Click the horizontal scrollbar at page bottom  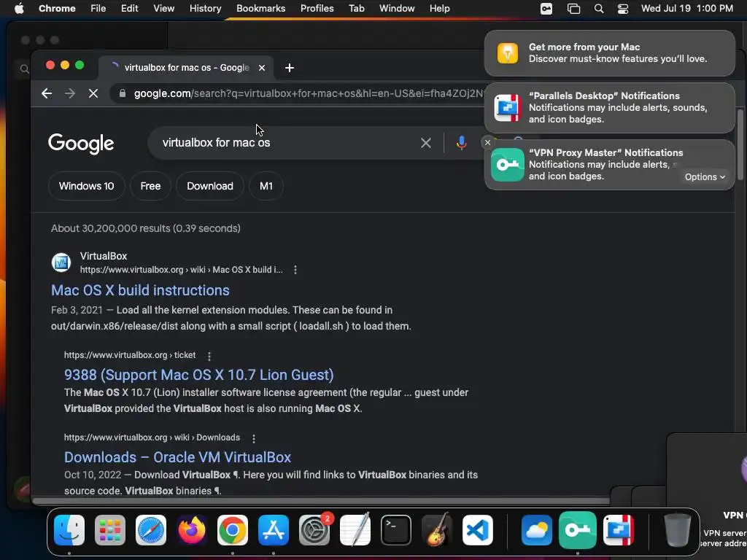320,500
